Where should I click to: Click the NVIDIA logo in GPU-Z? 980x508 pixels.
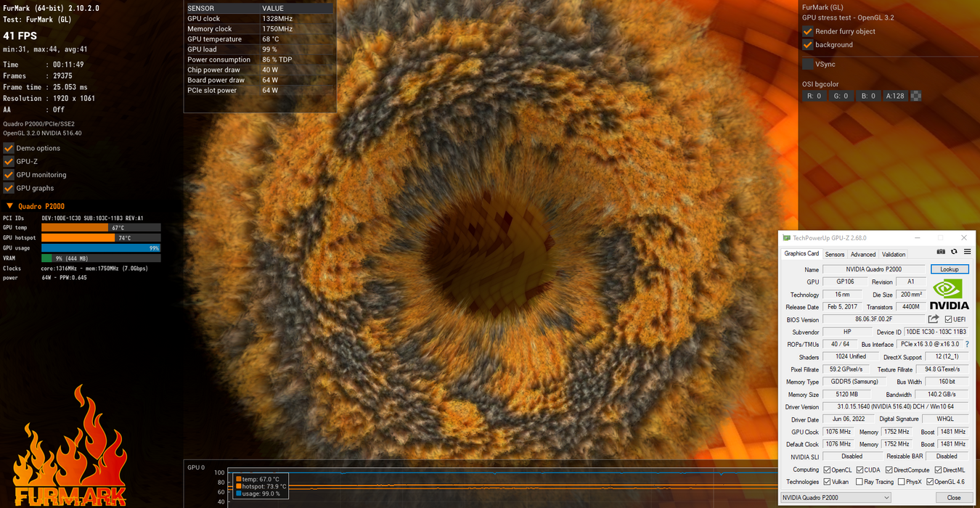click(x=949, y=294)
